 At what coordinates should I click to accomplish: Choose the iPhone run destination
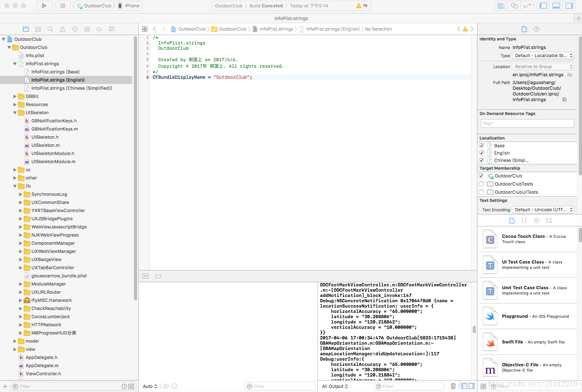(129, 6)
